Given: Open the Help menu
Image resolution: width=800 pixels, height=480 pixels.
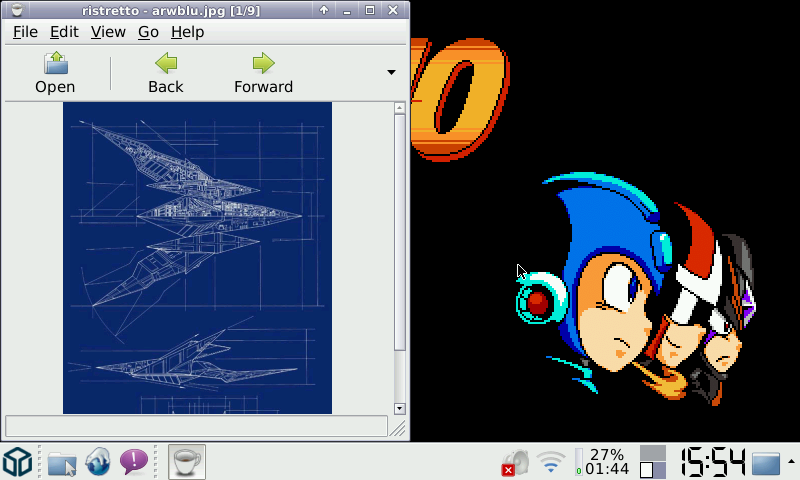Looking at the screenshot, I should click(187, 32).
